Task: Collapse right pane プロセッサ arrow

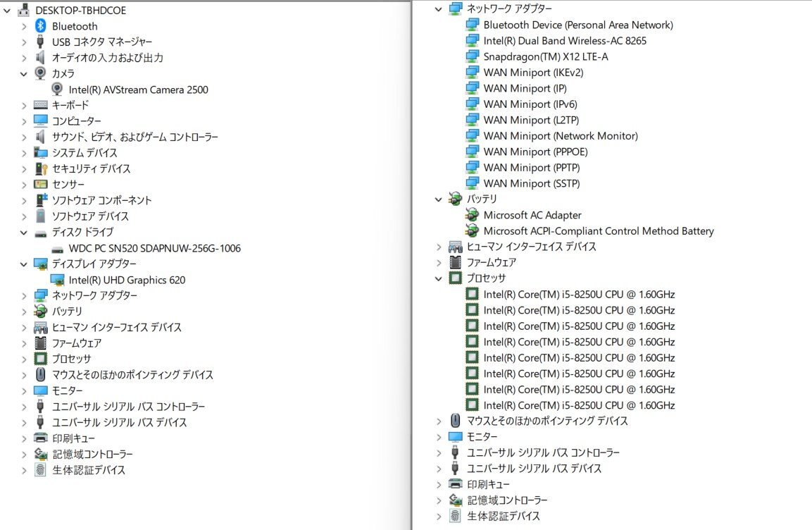Action: tap(439, 278)
